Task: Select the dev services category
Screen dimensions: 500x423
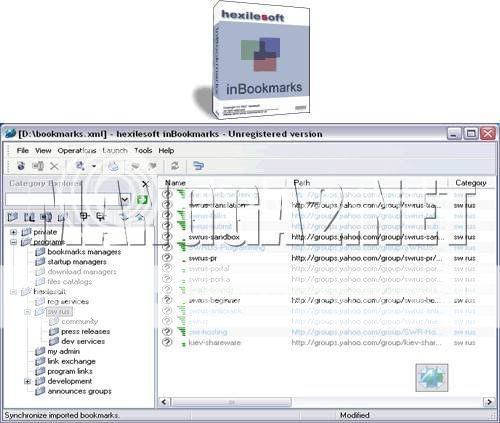Action: click(x=83, y=342)
